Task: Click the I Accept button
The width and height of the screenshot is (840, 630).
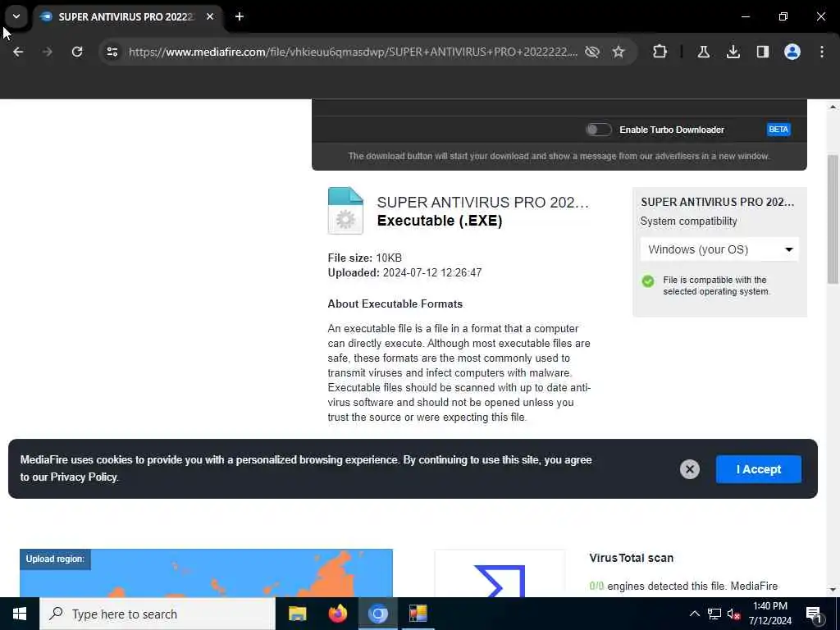Action: (759, 469)
